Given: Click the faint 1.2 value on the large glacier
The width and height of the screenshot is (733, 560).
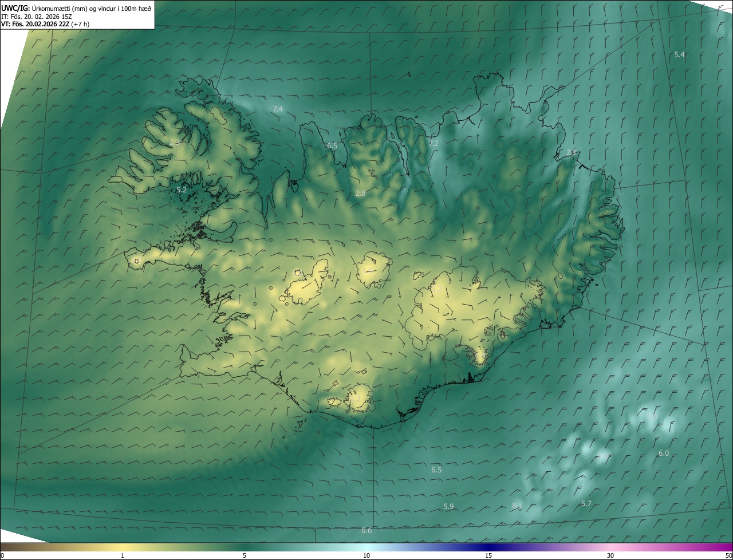Looking at the screenshot, I should (437, 290).
